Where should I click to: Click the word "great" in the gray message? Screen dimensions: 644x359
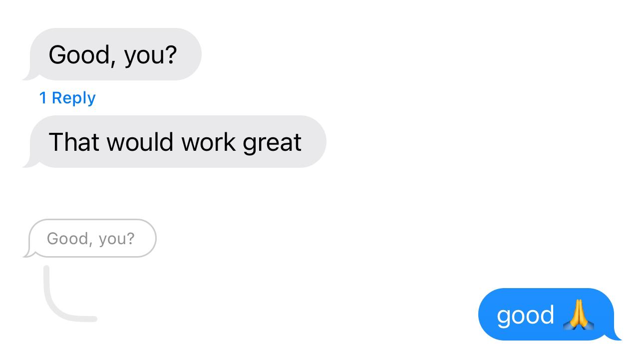272,143
